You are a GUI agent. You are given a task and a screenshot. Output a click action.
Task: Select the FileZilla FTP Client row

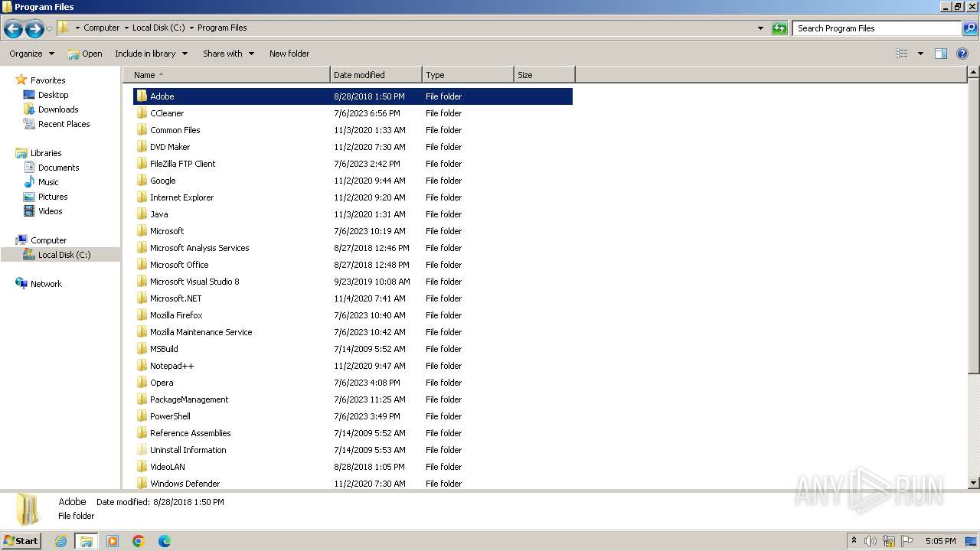[x=353, y=164]
